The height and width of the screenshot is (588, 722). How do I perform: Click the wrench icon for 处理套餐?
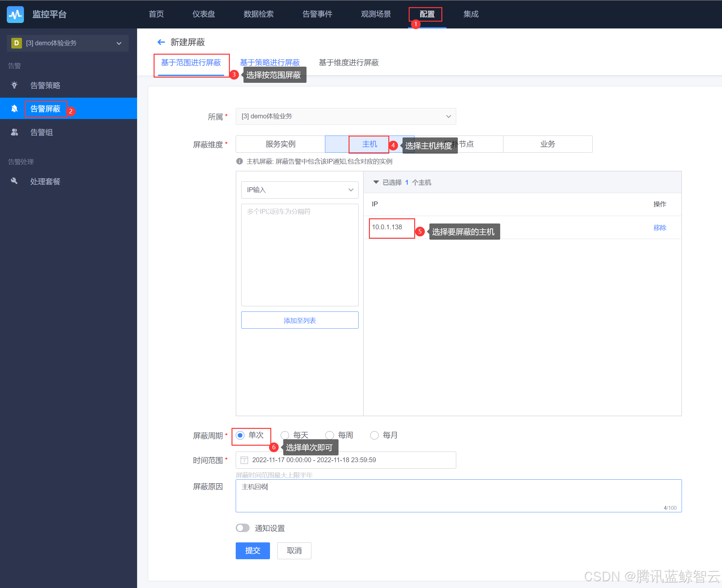[x=14, y=181]
